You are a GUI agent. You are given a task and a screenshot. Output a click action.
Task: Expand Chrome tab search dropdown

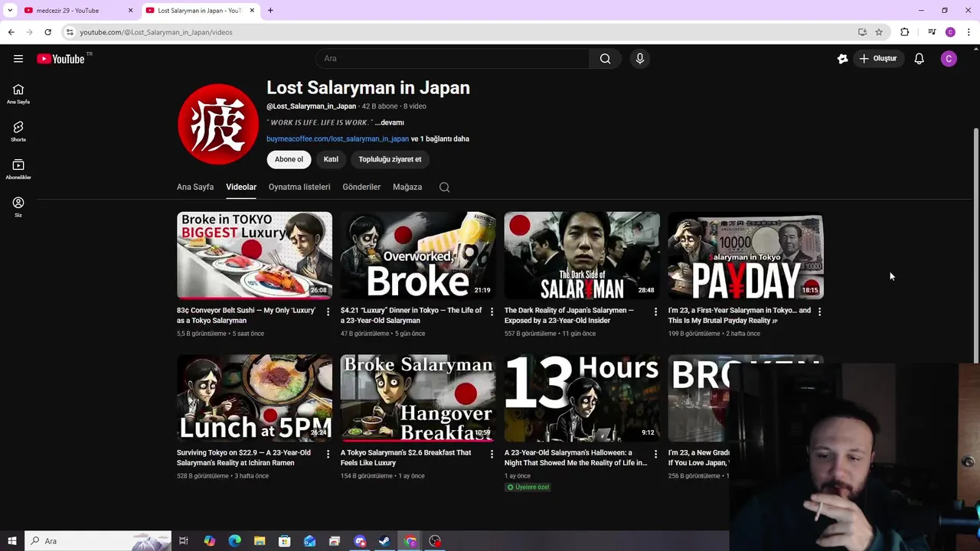10,10
